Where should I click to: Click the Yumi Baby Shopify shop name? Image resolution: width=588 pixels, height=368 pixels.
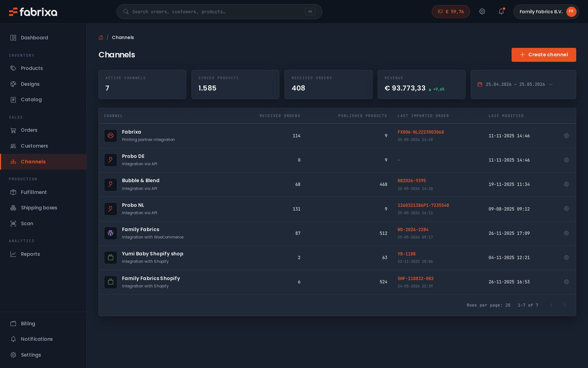tap(153, 254)
